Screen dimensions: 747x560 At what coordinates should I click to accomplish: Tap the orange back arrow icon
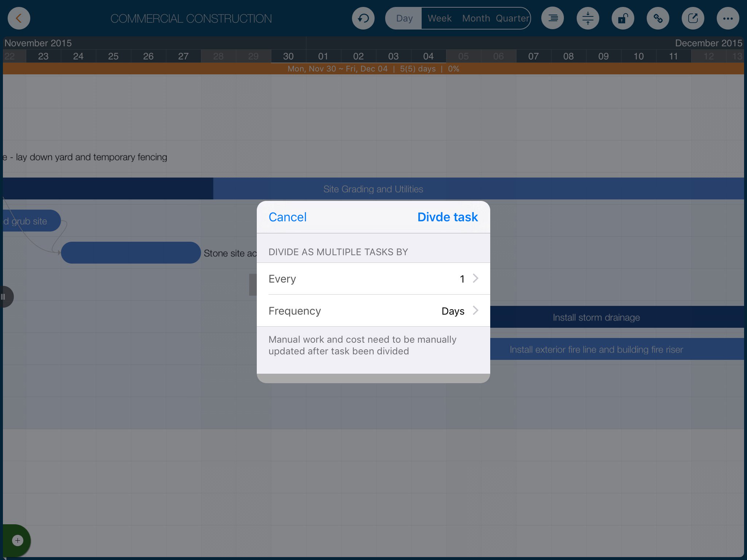tap(19, 18)
